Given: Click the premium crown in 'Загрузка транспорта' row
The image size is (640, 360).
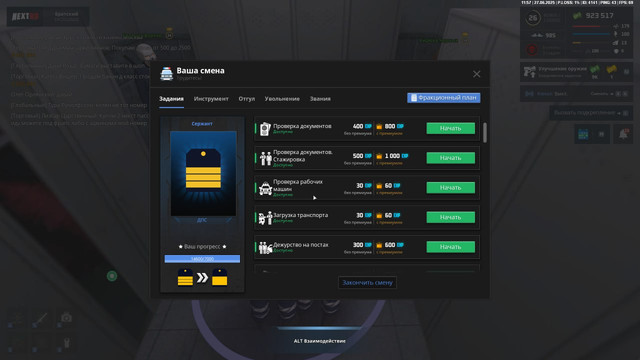Looking at the screenshot, I should click(379, 216).
